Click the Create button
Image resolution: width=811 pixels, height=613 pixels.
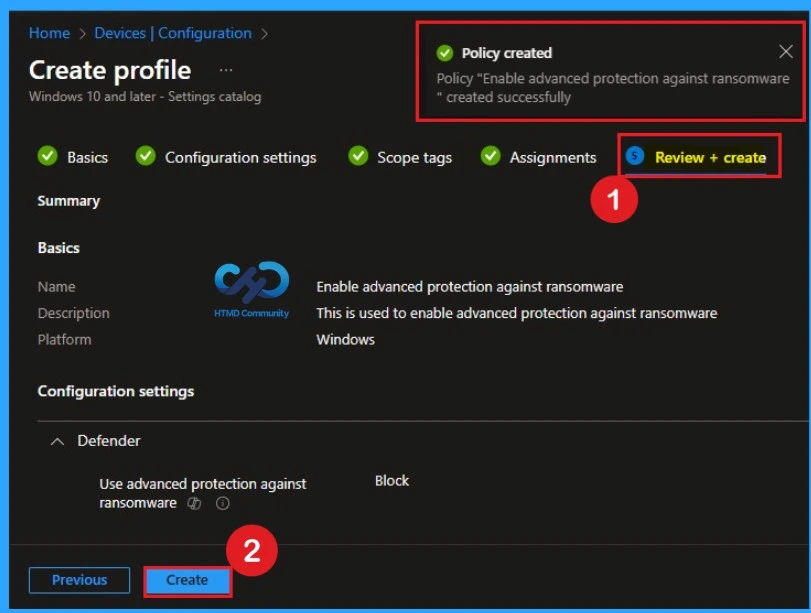point(187,580)
